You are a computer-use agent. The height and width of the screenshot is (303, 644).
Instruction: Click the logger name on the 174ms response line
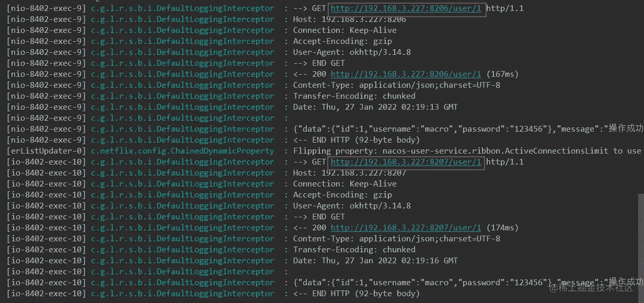pyautogui.click(x=182, y=228)
